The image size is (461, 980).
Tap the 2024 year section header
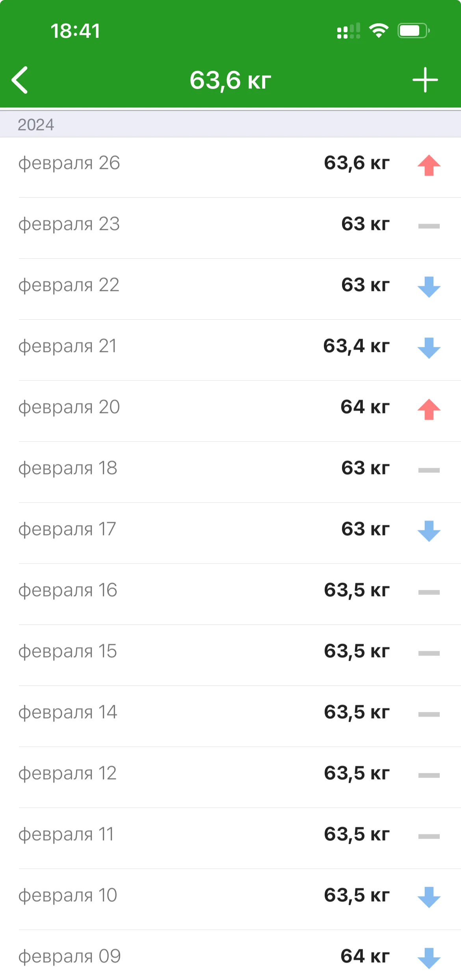pyautogui.click(x=36, y=125)
